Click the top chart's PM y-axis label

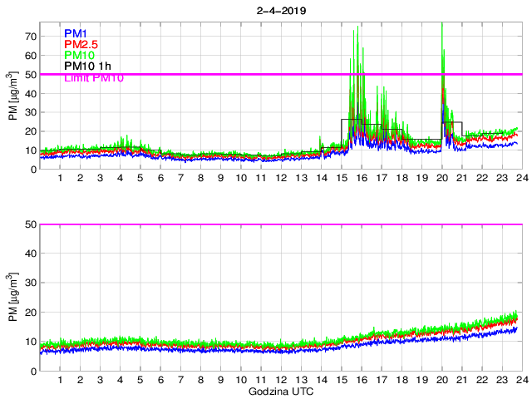point(13,96)
